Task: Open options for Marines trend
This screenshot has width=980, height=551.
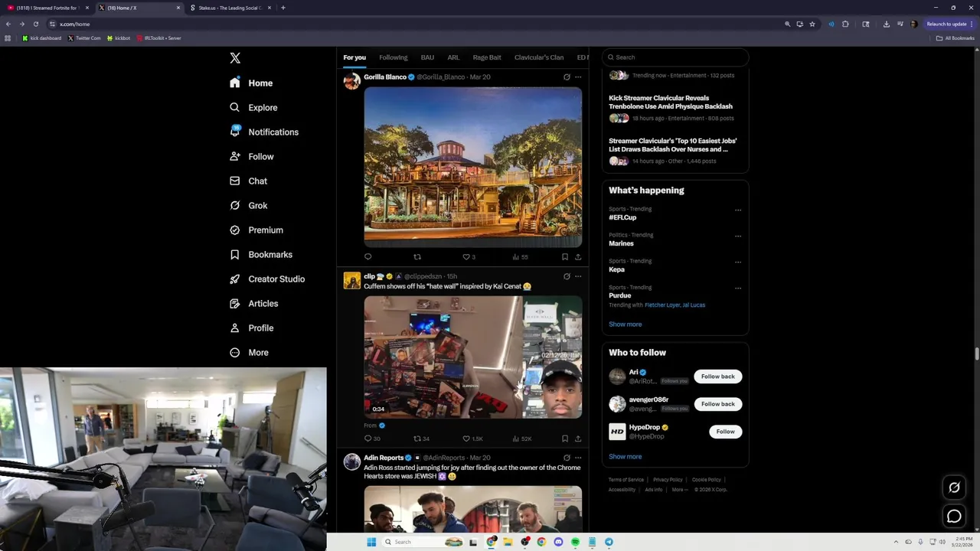Action: click(738, 236)
